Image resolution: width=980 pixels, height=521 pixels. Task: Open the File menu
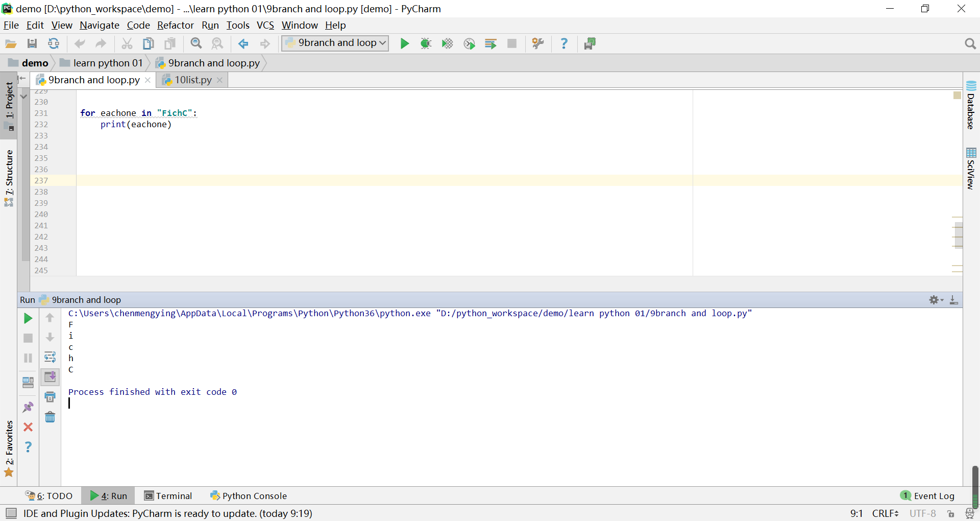11,25
